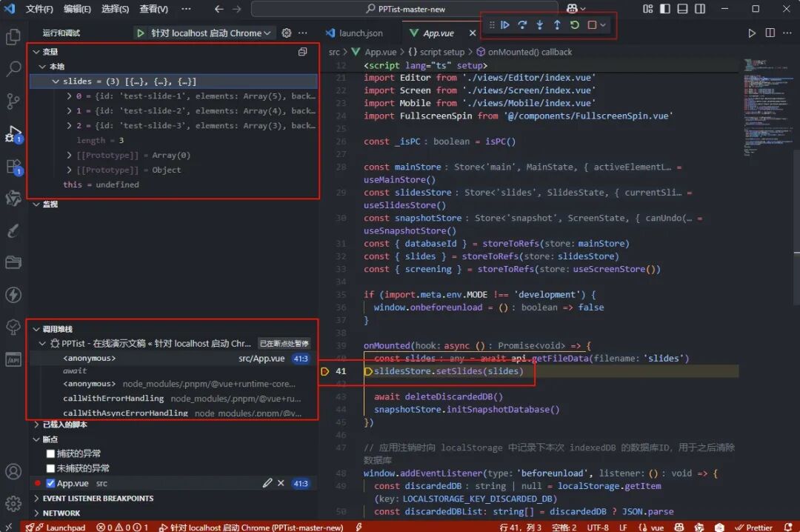Open debug configuration dropdown for localhost Chrome
The width and height of the screenshot is (800, 532).
(x=210, y=33)
